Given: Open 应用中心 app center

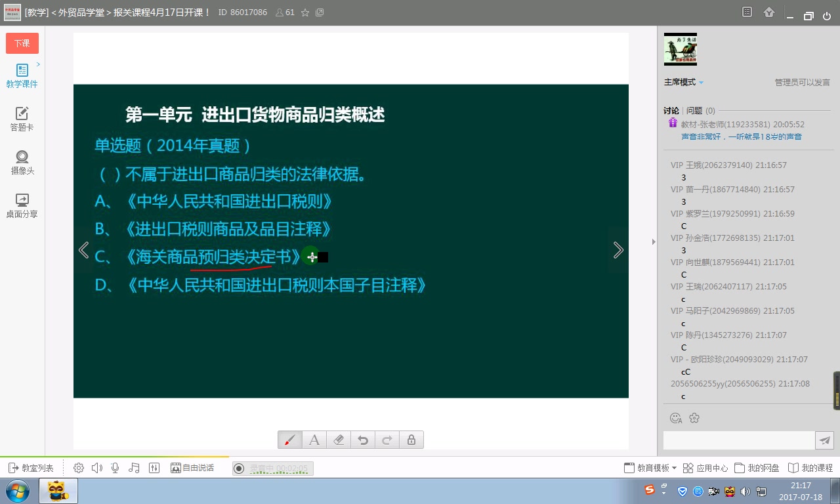Looking at the screenshot, I should tap(705, 468).
